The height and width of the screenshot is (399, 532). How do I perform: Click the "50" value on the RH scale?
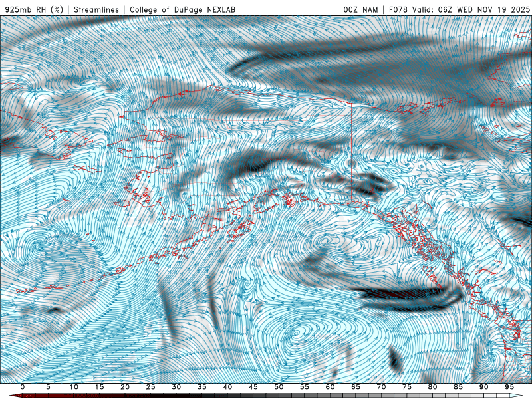point(279,387)
